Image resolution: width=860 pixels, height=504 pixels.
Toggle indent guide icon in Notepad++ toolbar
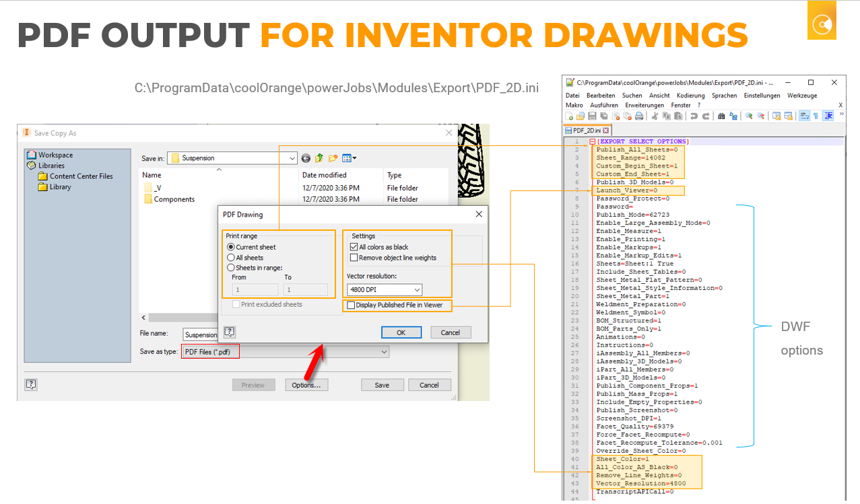828,116
